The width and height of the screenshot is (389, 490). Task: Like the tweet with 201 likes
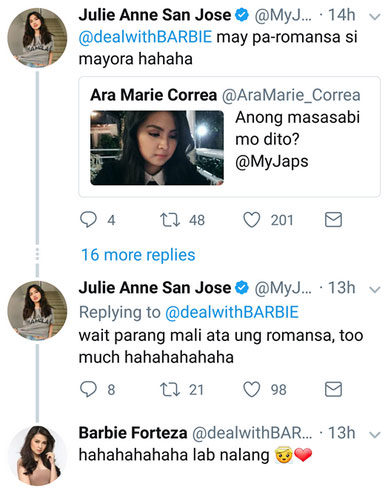[252, 220]
